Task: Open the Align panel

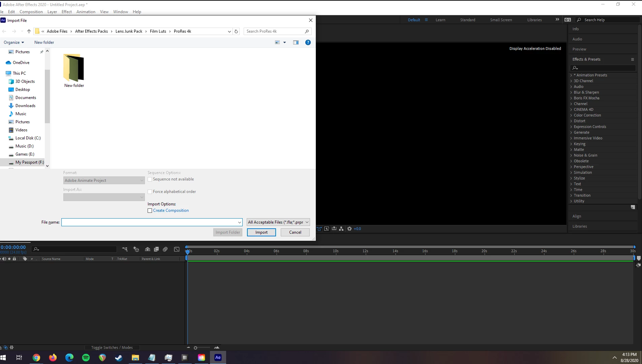Action: click(577, 216)
